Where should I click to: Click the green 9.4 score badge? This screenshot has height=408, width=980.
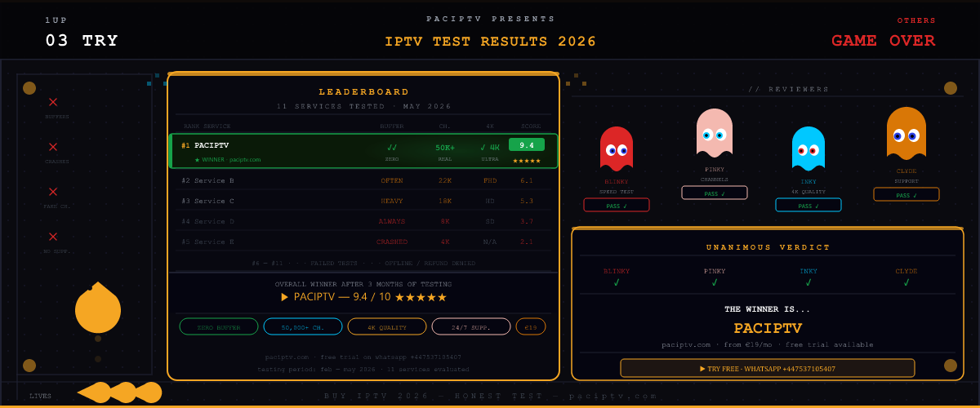point(527,144)
